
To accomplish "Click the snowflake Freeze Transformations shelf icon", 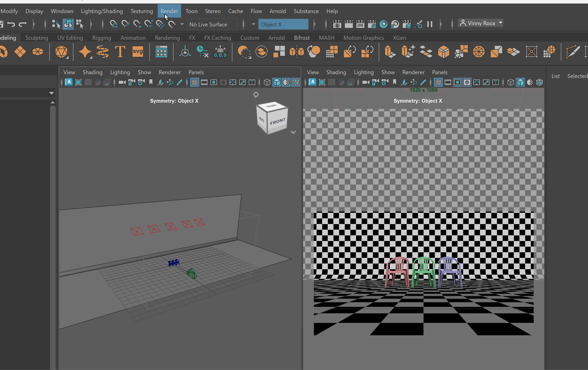I will tap(220, 52).
